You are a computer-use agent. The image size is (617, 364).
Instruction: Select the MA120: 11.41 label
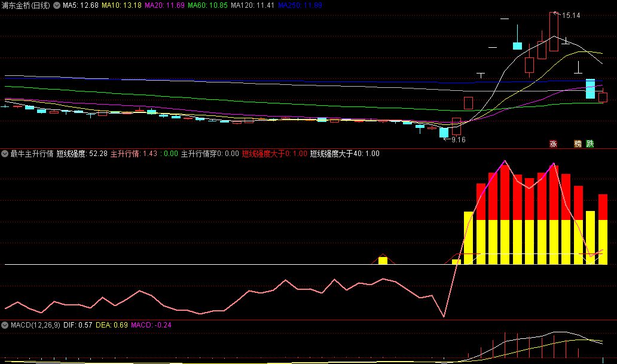(252, 5)
